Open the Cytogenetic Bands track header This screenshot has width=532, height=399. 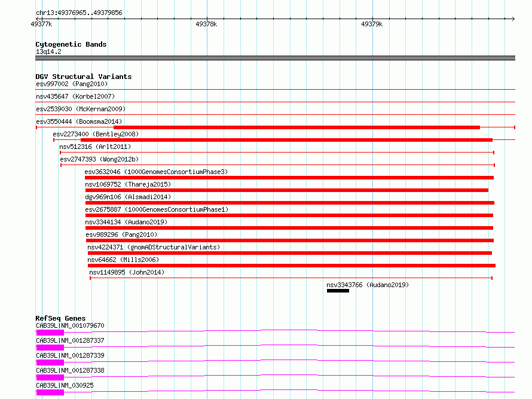pyautogui.click(x=71, y=44)
